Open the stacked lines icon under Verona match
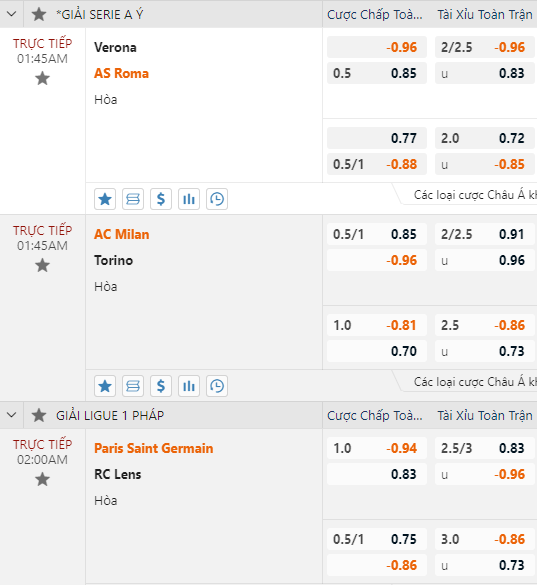The image size is (537, 585). [133, 199]
